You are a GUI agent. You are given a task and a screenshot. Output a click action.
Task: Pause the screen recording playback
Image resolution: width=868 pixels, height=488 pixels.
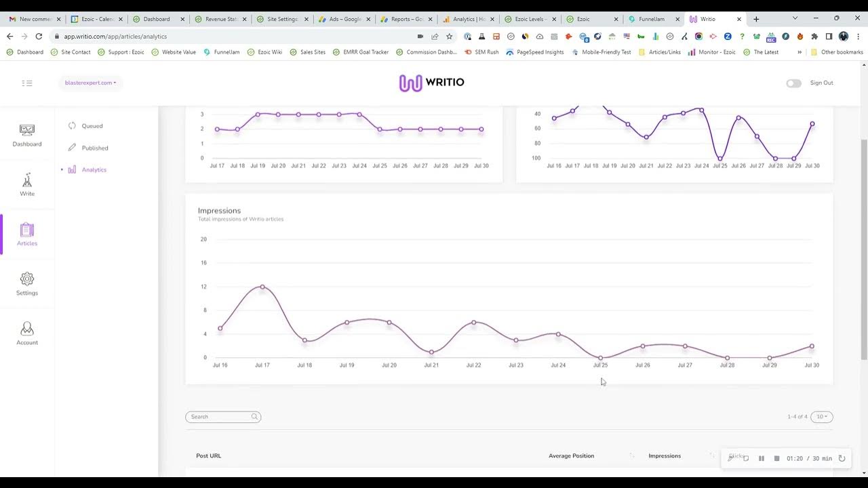[x=762, y=458]
